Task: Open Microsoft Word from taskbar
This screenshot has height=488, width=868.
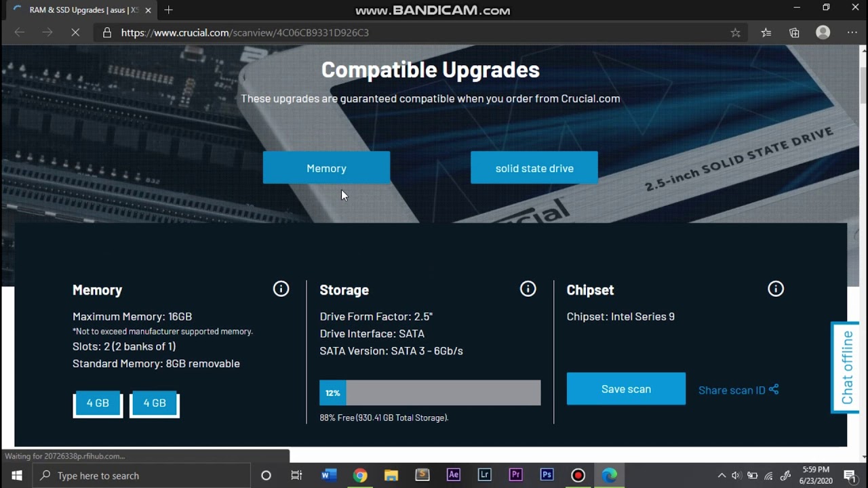Action: (329, 475)
